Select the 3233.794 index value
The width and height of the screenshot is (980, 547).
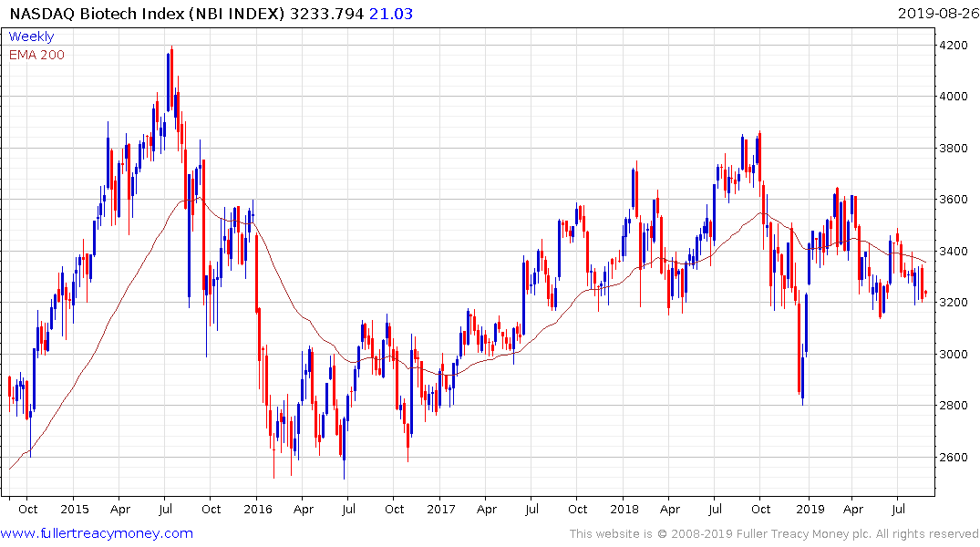pos(327,14)
